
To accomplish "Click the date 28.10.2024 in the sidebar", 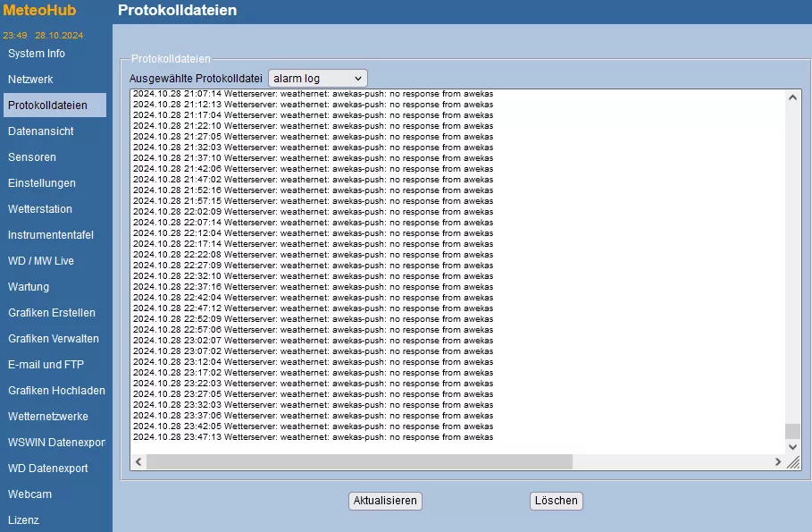I will [59, 35].
